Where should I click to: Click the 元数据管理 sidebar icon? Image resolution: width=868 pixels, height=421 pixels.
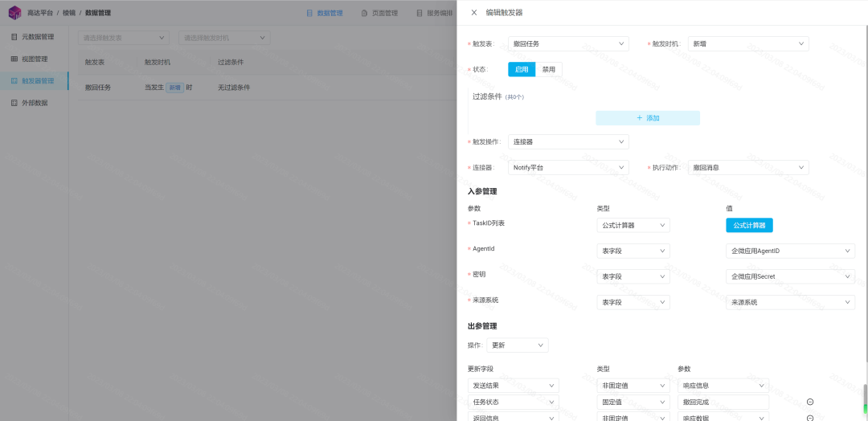pyautogui.click(x=14, y=37)
